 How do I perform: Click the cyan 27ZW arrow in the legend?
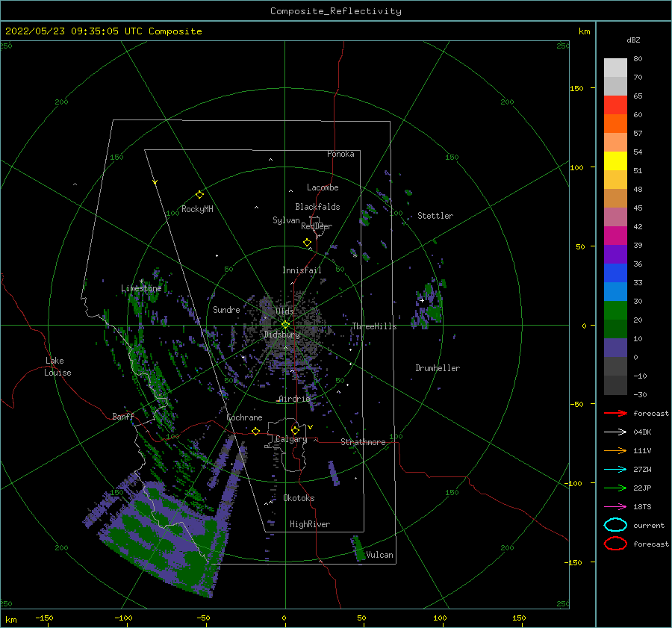[615, 470]
